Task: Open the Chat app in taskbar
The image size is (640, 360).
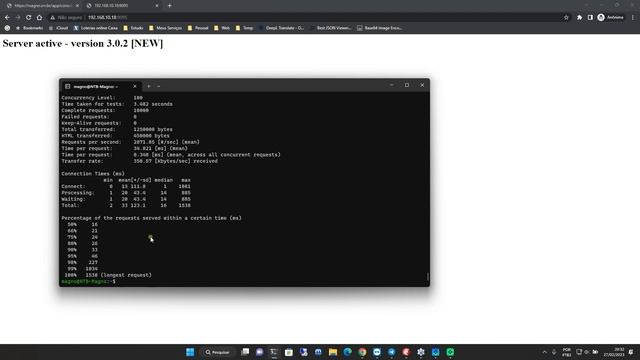Action: (260, 352)
